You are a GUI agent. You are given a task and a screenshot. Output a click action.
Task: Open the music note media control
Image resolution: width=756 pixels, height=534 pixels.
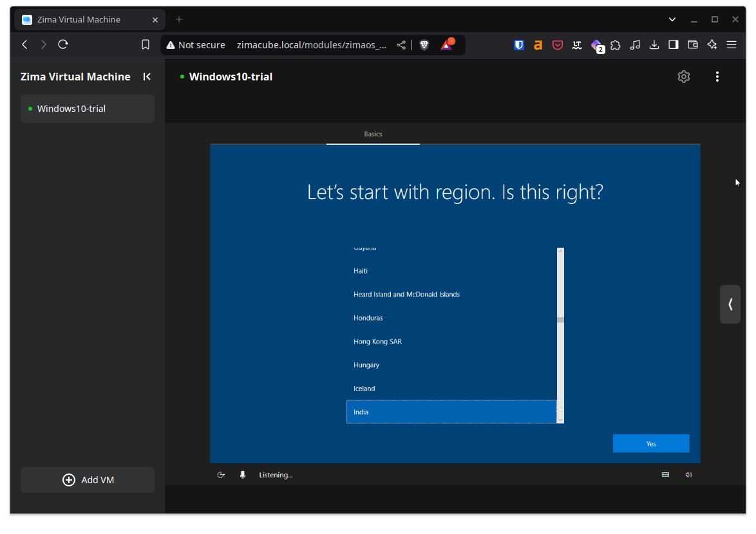635,45
